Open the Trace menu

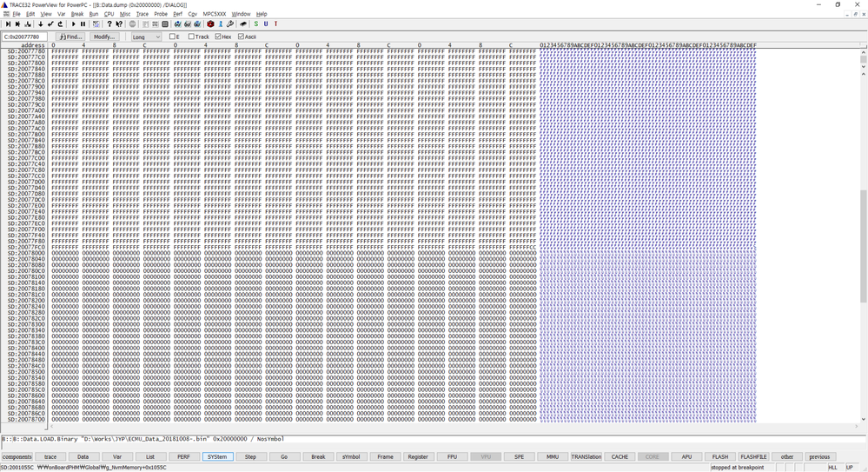click(142, 14)
